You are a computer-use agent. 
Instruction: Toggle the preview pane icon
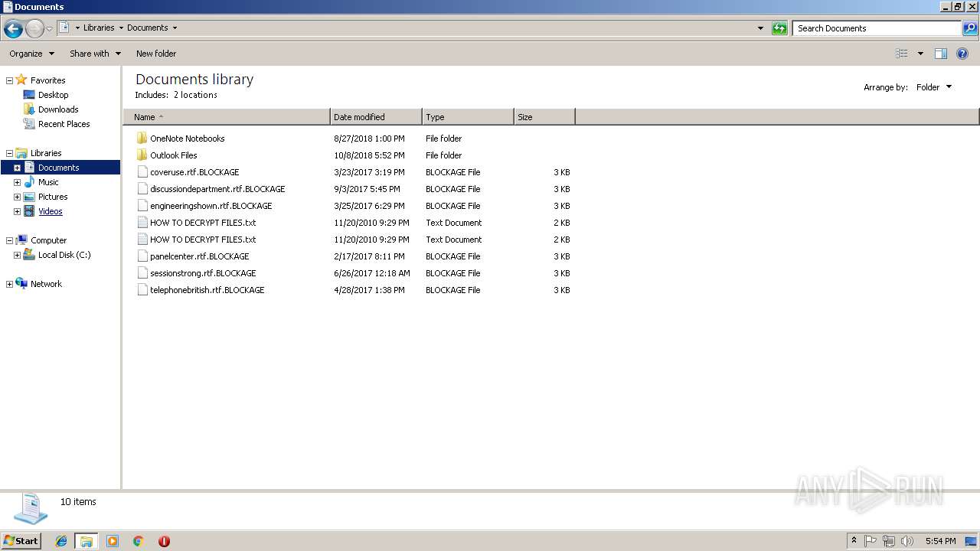pyautogui.click(x=941, y=54)
